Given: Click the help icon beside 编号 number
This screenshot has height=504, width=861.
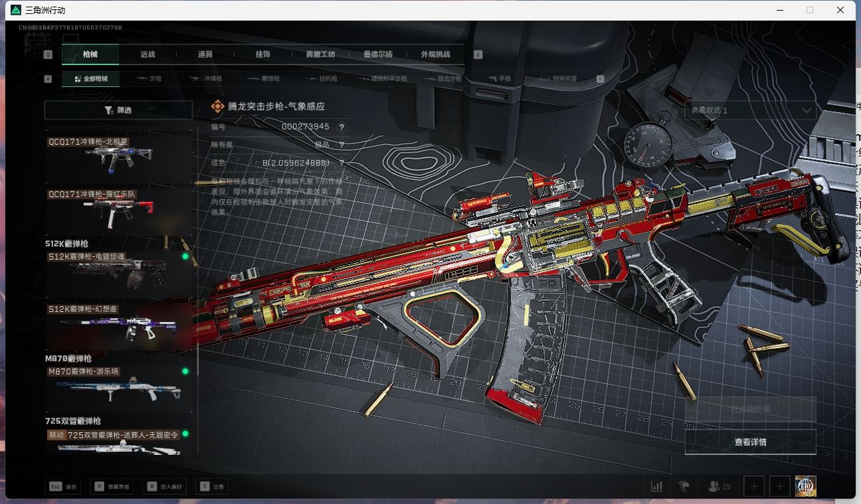Looking at the screenshot, I should point(342,127).
